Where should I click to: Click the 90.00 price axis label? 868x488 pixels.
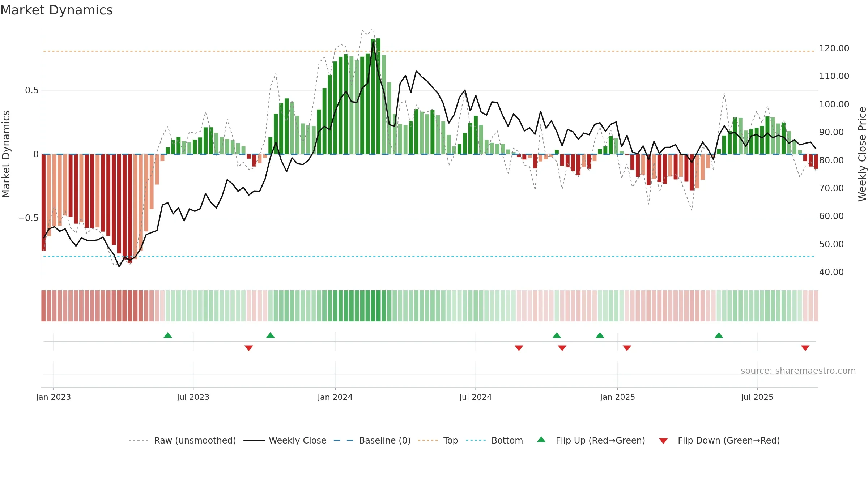[x=831, y=132]
